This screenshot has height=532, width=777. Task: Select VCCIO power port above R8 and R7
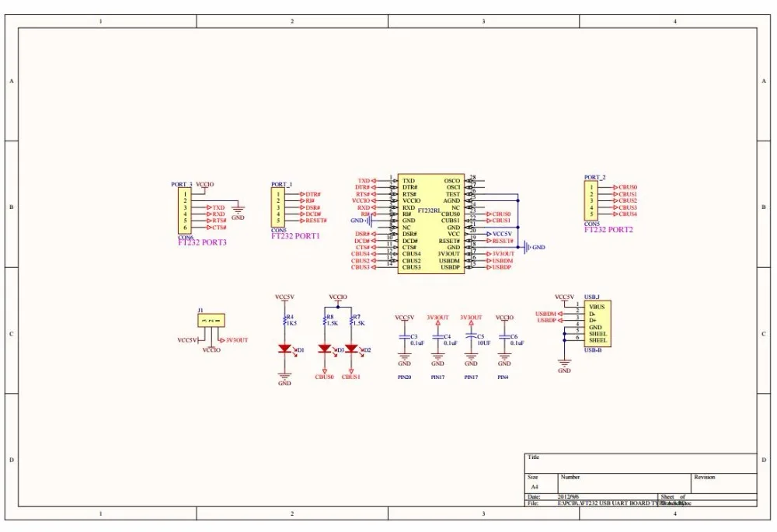tap(338, 299)
